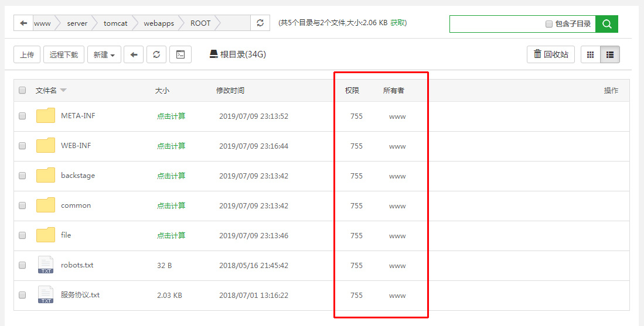Switch to list view layout
This screenshot has width=644, height=326.
(610, 54)
